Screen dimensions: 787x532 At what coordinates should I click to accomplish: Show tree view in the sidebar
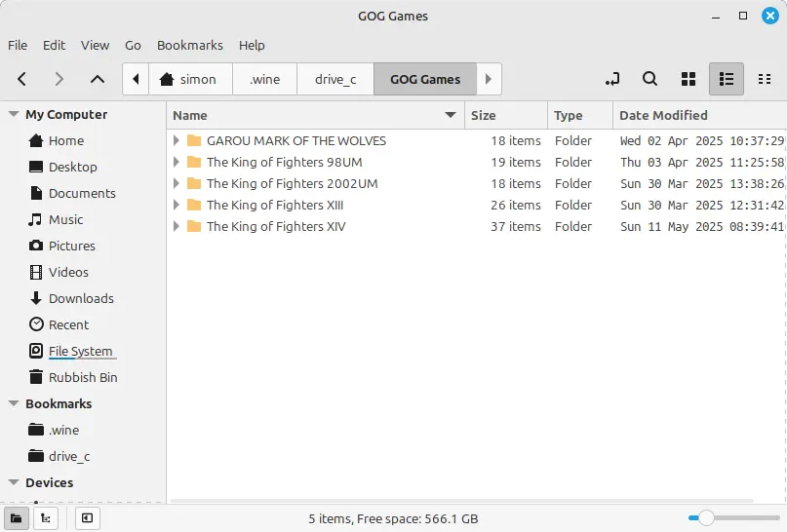pos(46,518)
